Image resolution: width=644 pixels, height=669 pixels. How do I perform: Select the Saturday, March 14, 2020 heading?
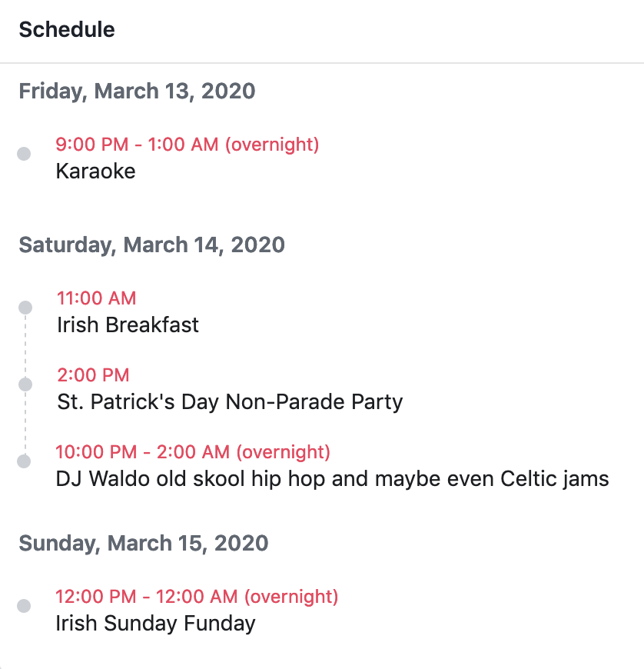pos(152,245)
